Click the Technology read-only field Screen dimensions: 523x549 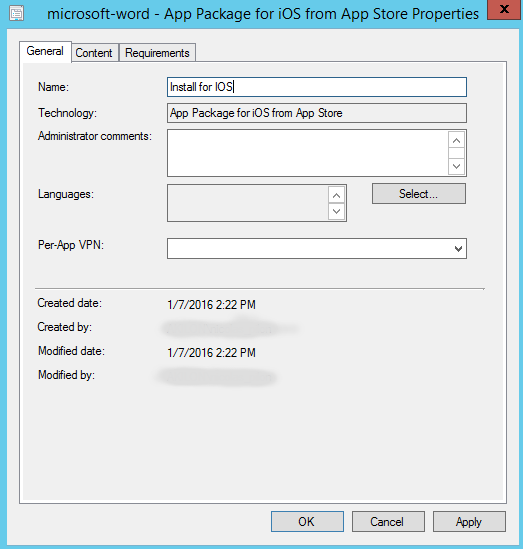point(317,113)
